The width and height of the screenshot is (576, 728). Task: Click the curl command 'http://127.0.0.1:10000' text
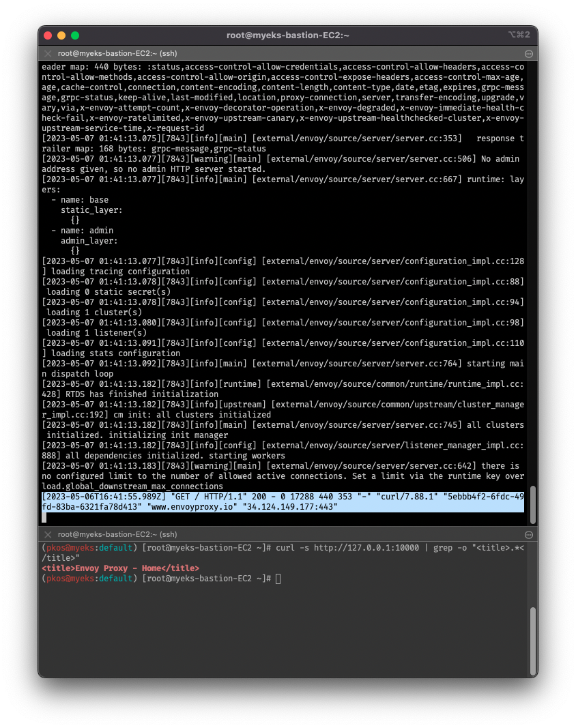point(366,548)
